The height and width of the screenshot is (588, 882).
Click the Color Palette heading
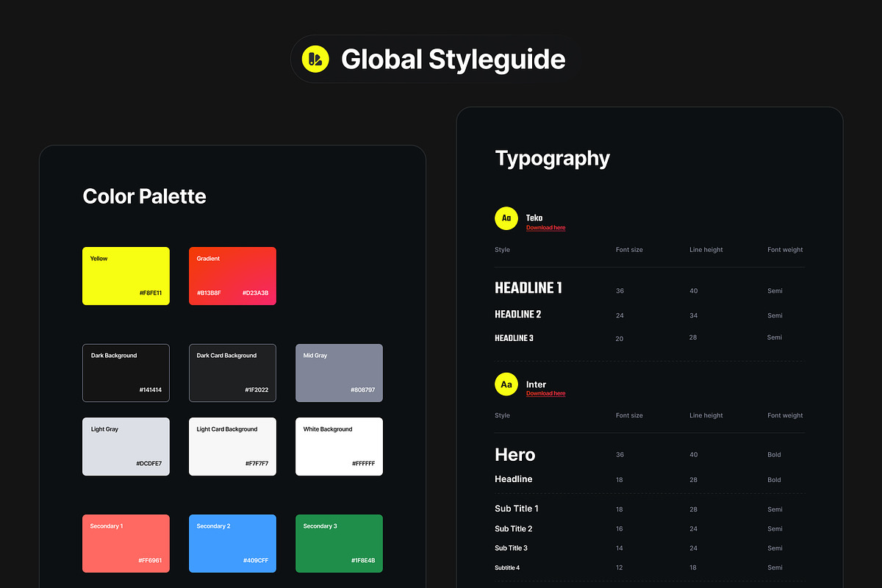click(x=145, y=196)
